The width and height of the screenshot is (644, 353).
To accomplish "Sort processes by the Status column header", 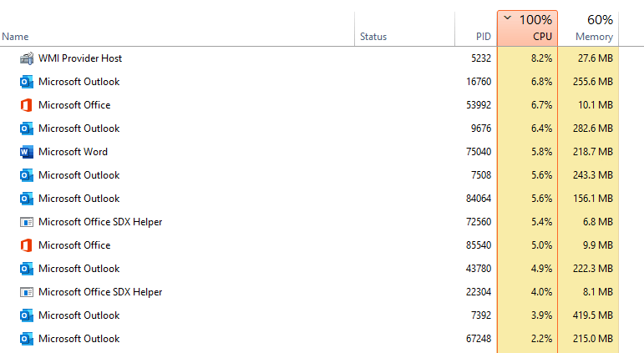I will pyautogui.click(x=373, y=37).
